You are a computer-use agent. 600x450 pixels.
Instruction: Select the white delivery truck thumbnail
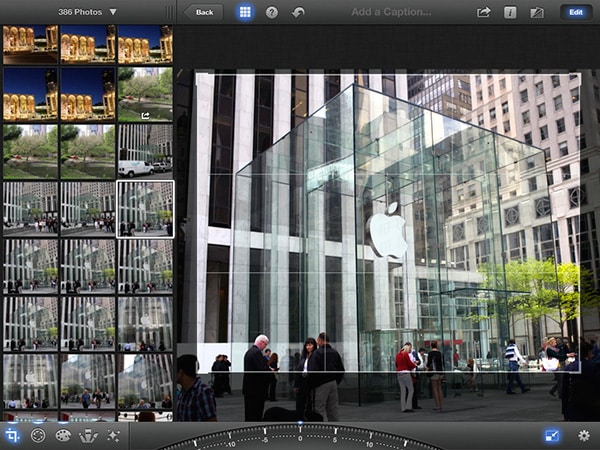[x=145, y=150]
